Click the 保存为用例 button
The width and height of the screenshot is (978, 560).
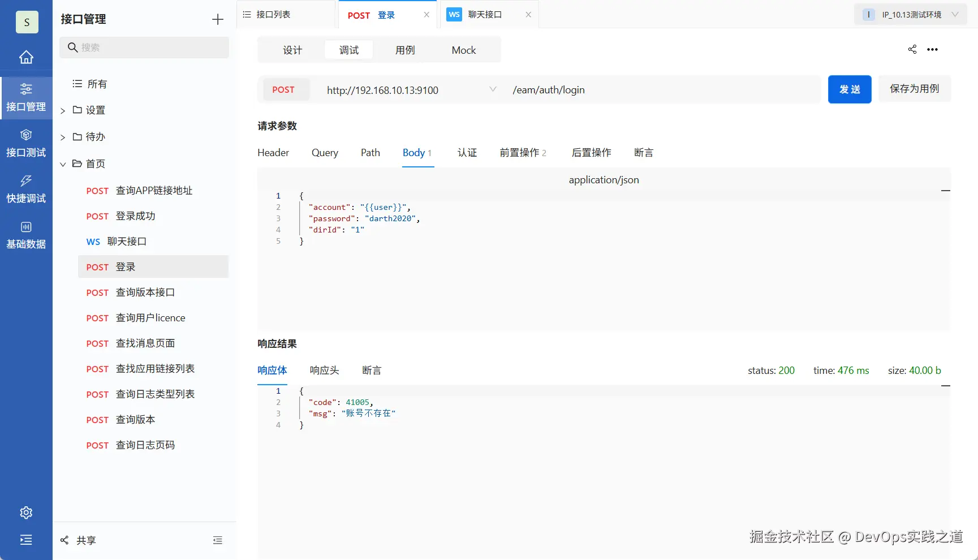pos(915,89)
